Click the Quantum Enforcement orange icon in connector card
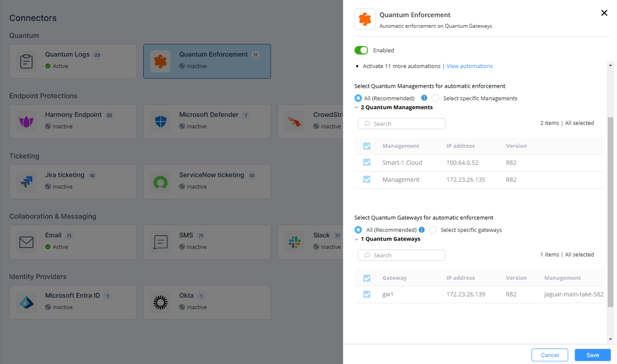The height and width of the screenshot is (364, 617). [161, 61]
